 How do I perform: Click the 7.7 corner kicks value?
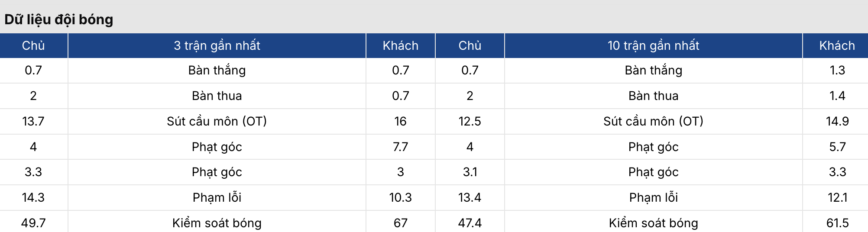coord(400,147)
